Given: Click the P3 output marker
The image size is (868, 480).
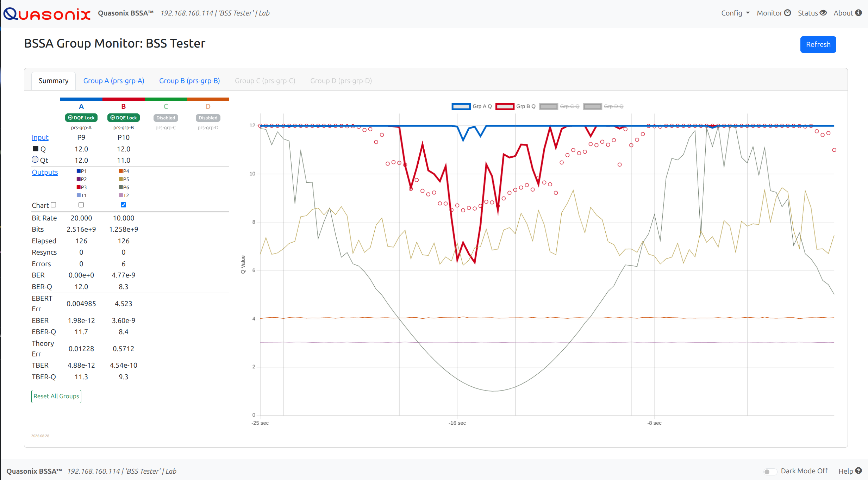Looking at the screenshot, I should (79, 187).
